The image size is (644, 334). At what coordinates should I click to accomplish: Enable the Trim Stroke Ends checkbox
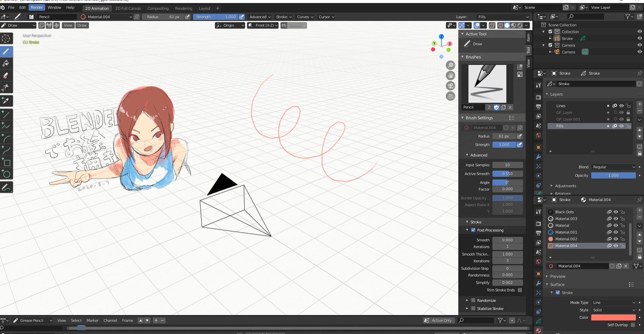tap(519, 290)
